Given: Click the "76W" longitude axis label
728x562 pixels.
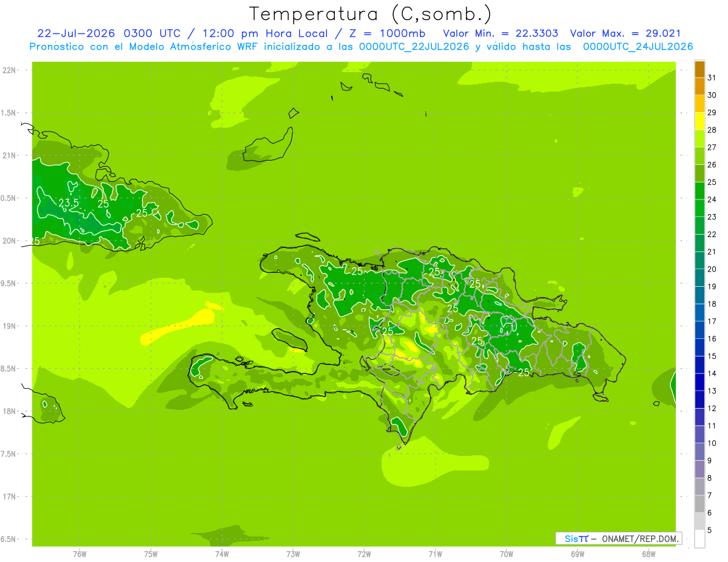Looking at the screenshot, I should (x=79, y=554).
